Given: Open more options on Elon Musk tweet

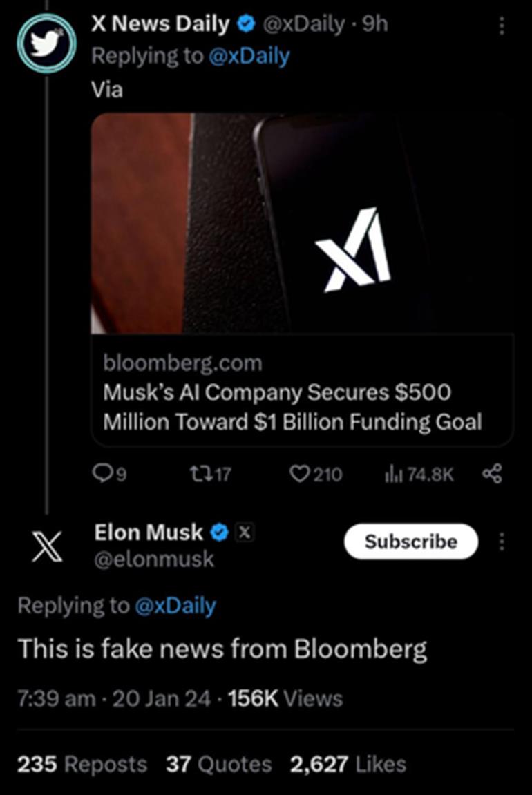Looking at the screenshot, I should 502,542.
